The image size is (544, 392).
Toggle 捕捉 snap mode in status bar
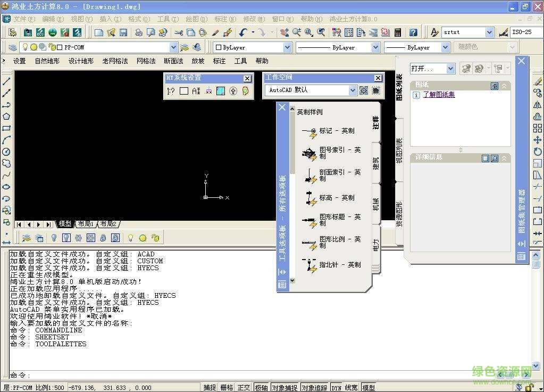pyautogui.click(x=210, y=388)
